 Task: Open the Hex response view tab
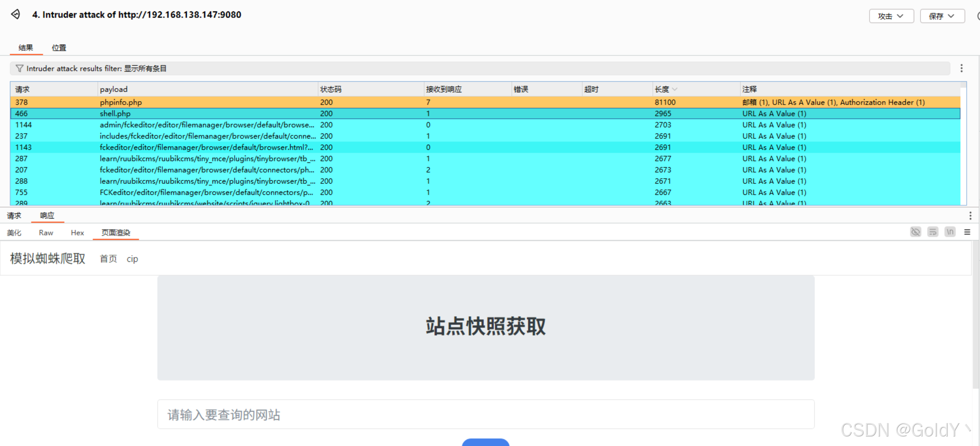pyautogui.click(x=77, y=233)
